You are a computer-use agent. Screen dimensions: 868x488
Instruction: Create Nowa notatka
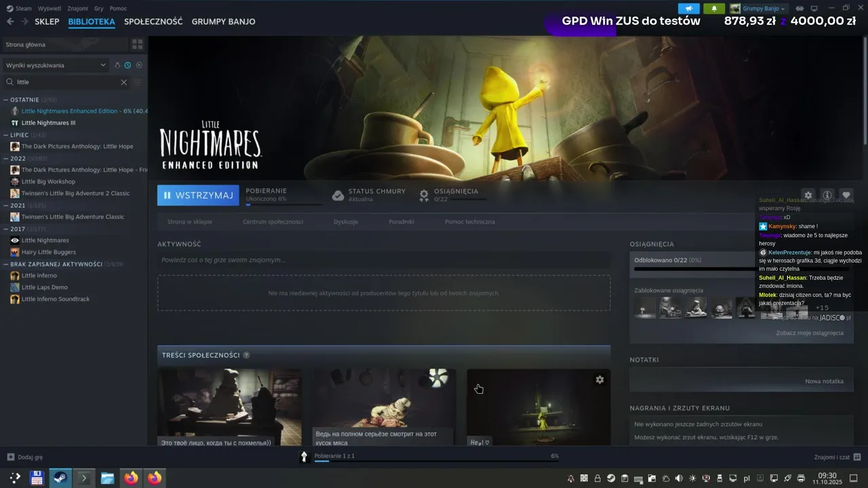coord(824,381)
